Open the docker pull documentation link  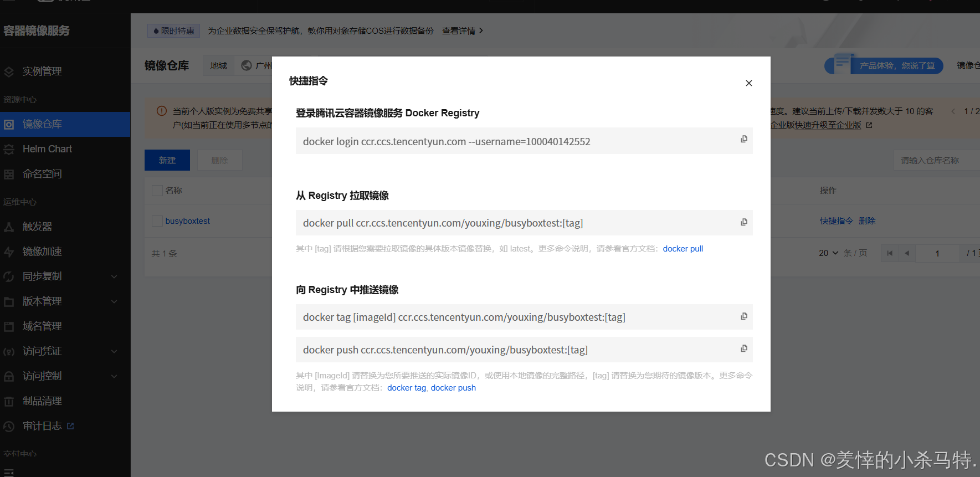tap(683, 249)
